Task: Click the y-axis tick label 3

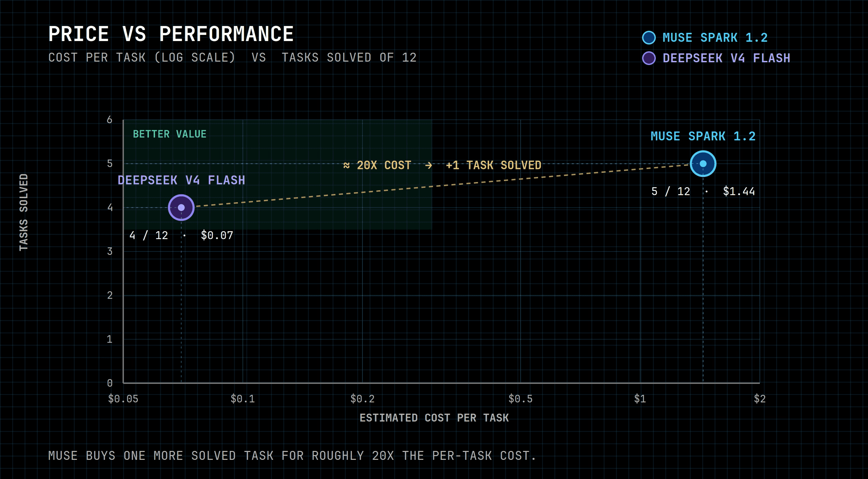Action: tap(110, 251)
